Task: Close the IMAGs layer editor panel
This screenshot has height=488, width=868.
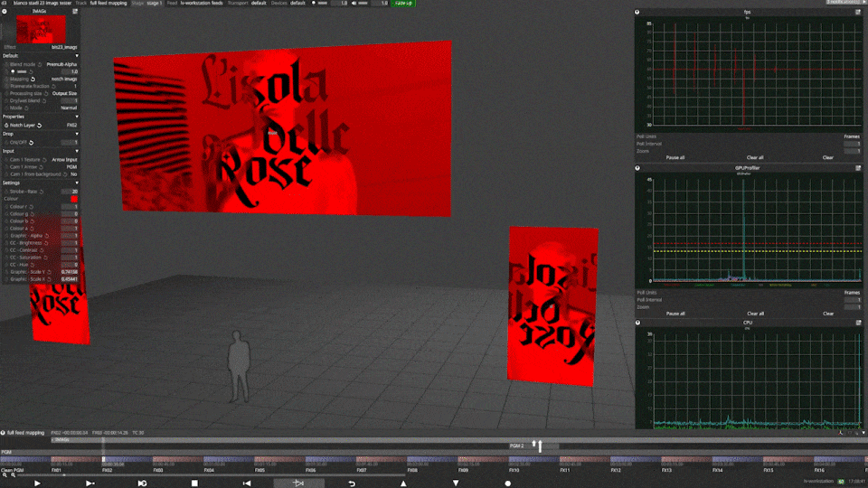Action: click(x=5, y=11)
